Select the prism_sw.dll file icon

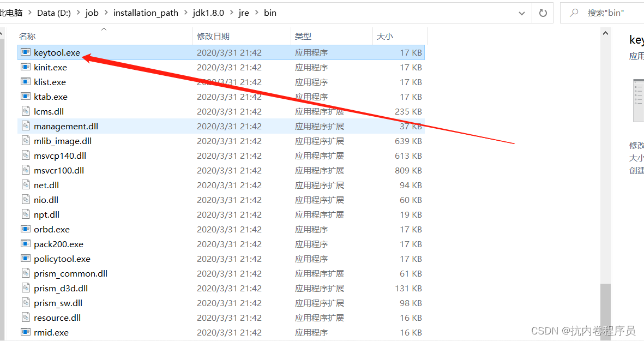26,303
